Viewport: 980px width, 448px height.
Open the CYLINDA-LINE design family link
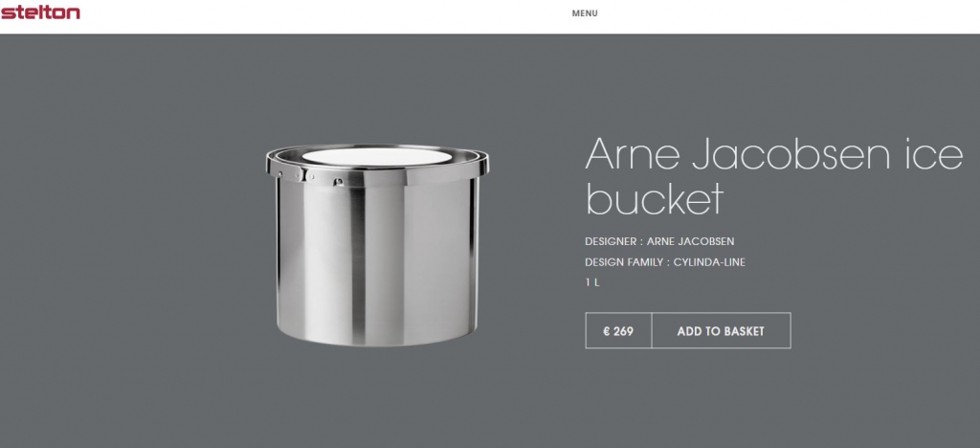coord(709,262)
